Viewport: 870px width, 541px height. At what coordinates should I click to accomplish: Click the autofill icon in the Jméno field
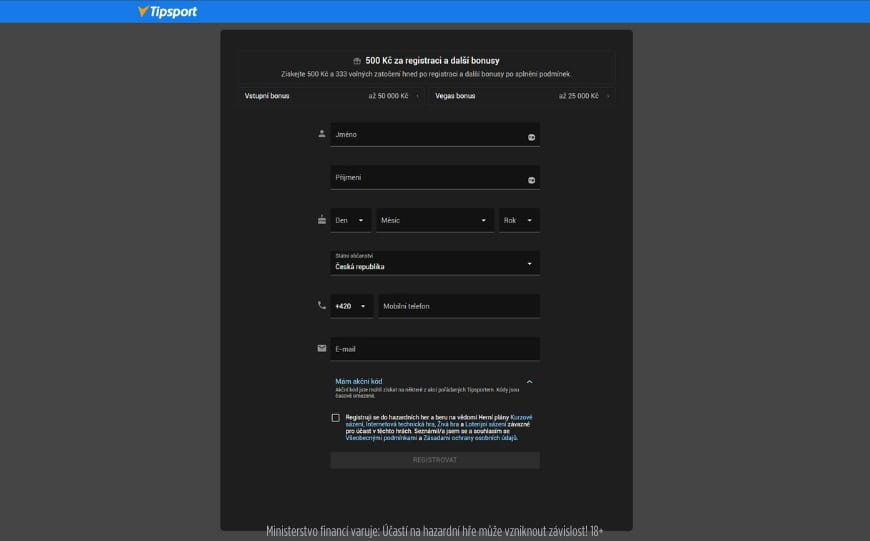pos(531,137)
